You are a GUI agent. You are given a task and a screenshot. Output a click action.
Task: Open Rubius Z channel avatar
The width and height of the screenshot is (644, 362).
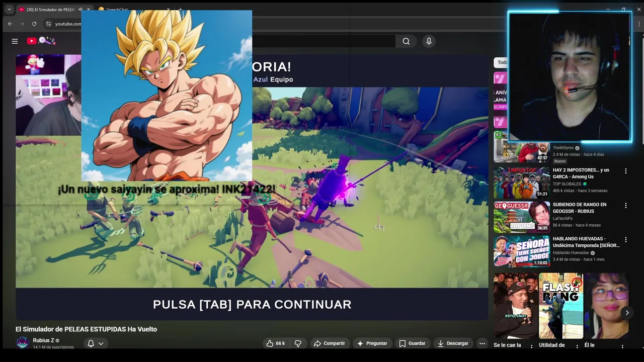click(x=22, y=343)
